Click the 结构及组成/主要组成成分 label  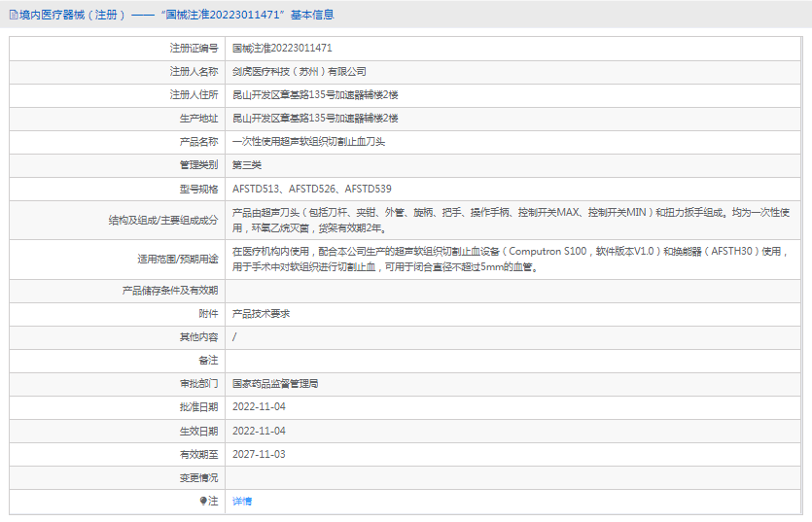coord(163,220)
